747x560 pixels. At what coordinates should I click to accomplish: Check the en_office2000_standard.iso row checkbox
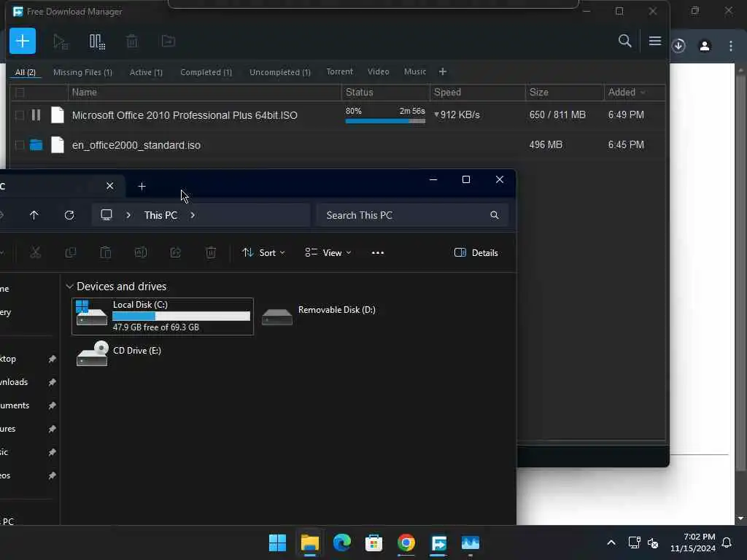[20, 145]
